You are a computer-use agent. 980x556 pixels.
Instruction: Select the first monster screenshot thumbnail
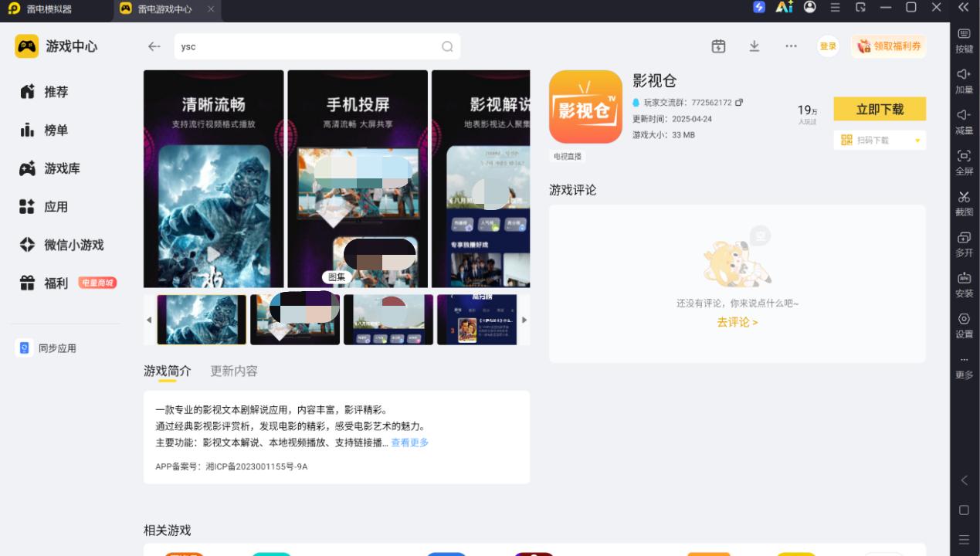pos(202,320)
